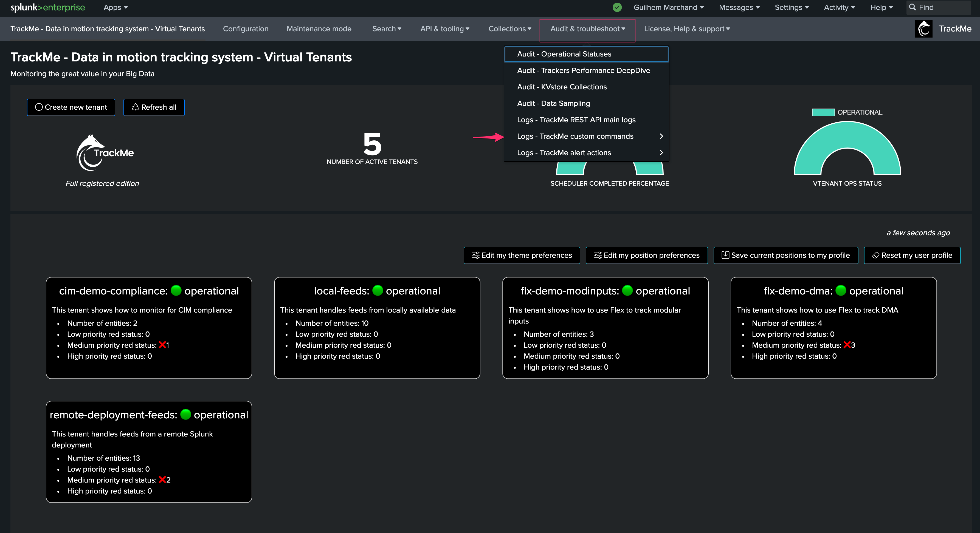The height and width of the screenshot is (533, 980).
Task: Open the Configuration tab
Action: pyautogui.click(x=245, y=29)
